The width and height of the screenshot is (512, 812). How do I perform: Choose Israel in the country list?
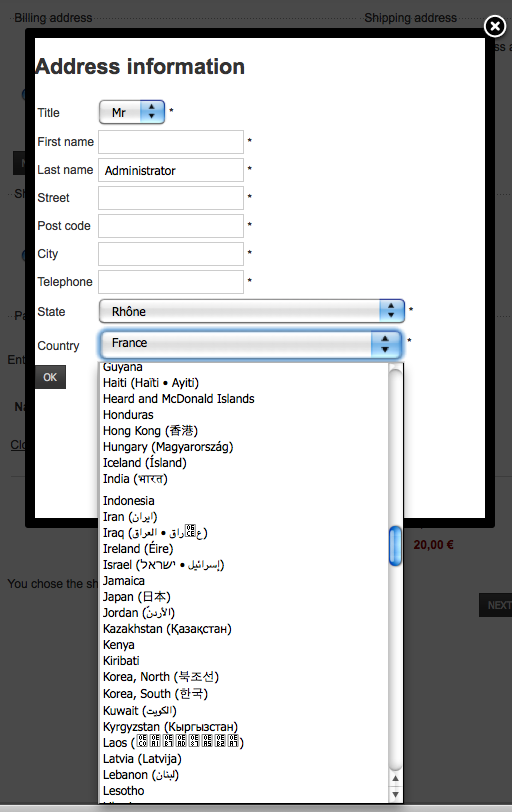(x=243, y=565)
